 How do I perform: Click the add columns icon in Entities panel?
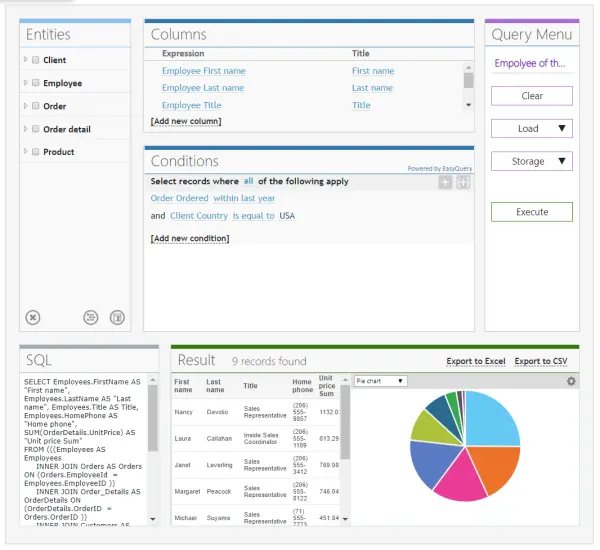coord(91,317)
